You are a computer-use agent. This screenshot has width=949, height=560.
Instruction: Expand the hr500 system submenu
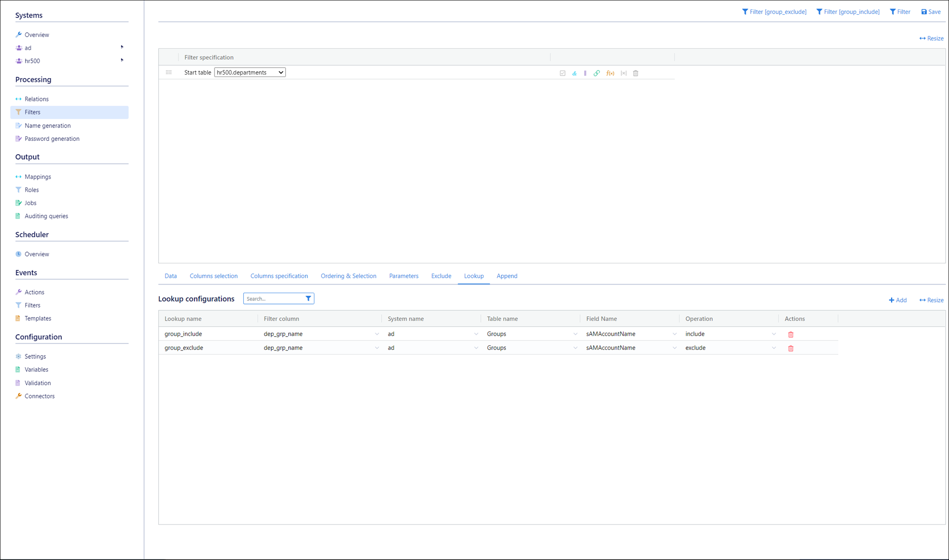122,60
